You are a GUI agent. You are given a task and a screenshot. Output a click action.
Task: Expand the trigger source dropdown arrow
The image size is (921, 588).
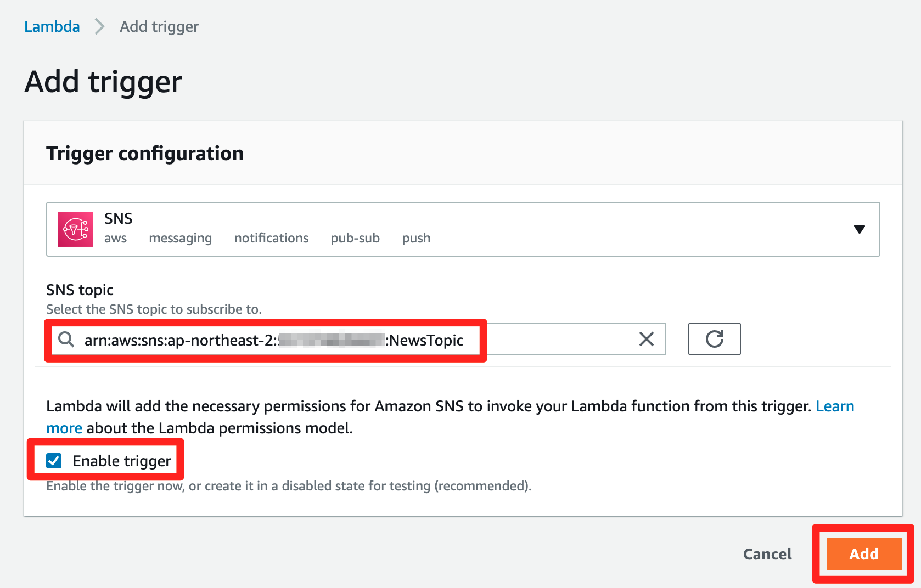860,229
